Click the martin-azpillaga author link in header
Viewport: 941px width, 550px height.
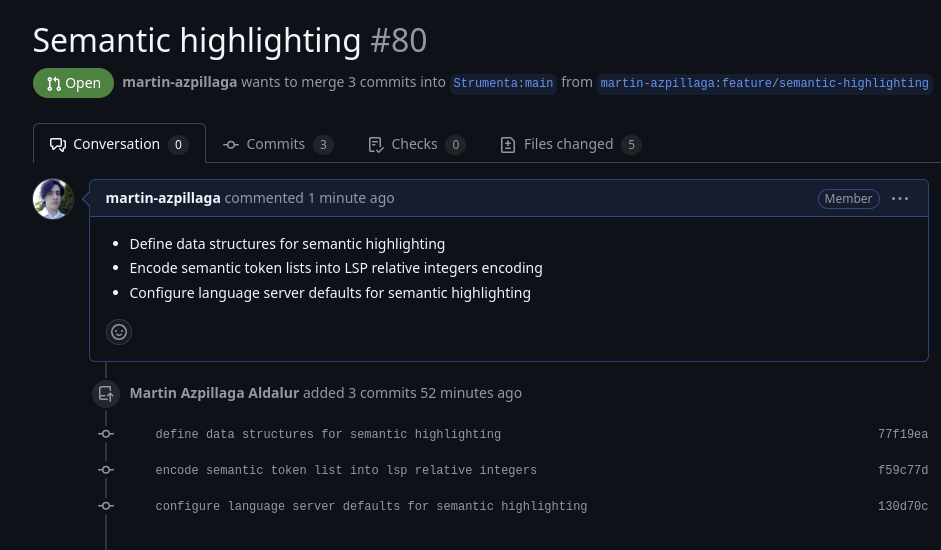pyautogui.click(x=180, y=82)
